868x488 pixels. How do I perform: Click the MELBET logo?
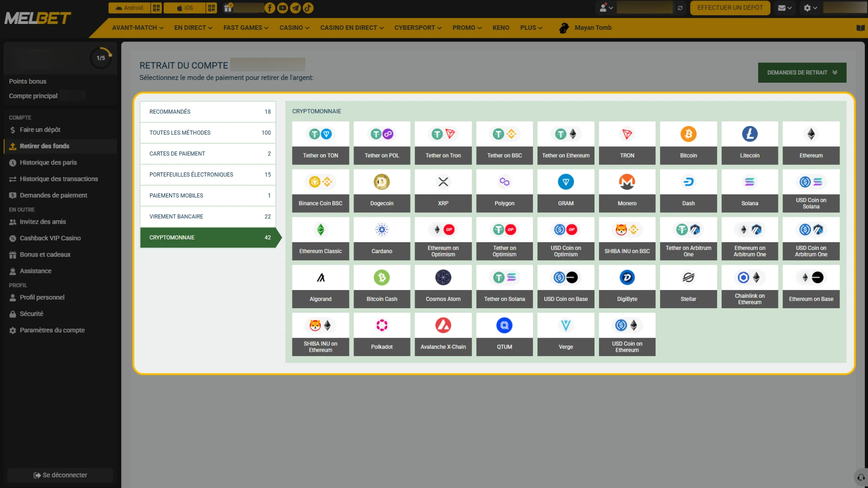tap(37, 18)
